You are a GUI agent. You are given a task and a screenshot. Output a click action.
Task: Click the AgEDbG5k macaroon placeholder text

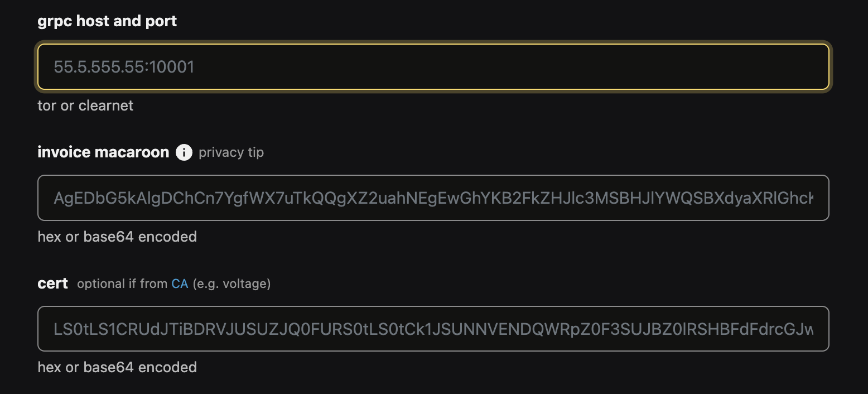(x=433, y=198)
